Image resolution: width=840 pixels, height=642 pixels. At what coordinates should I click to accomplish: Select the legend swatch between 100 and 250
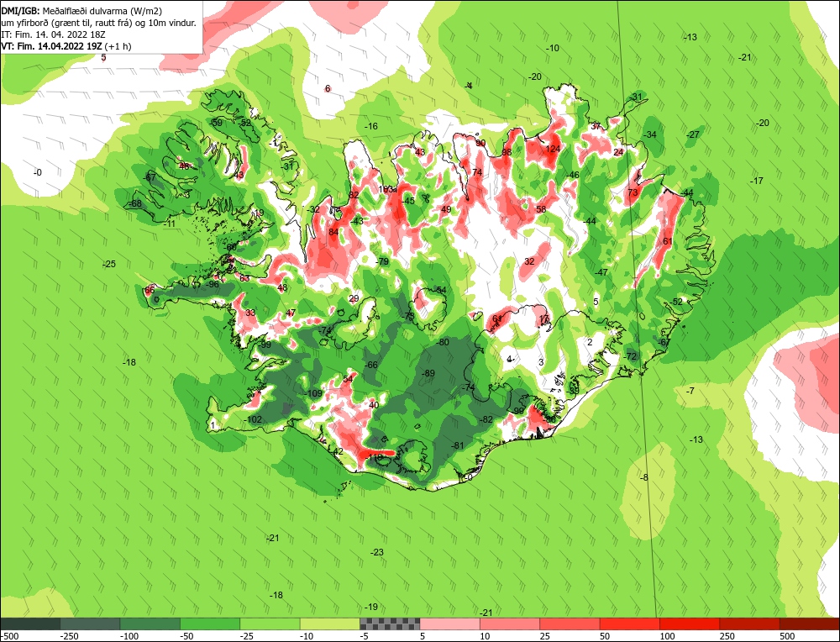(x=690, y=624)
